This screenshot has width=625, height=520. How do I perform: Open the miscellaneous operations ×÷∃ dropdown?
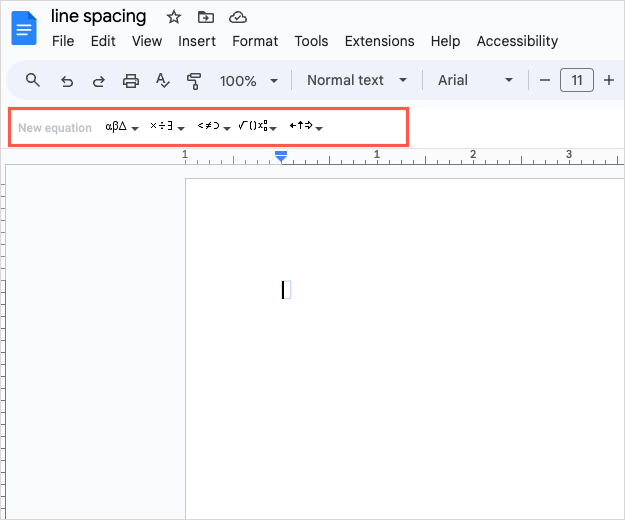tap(167, 127)
